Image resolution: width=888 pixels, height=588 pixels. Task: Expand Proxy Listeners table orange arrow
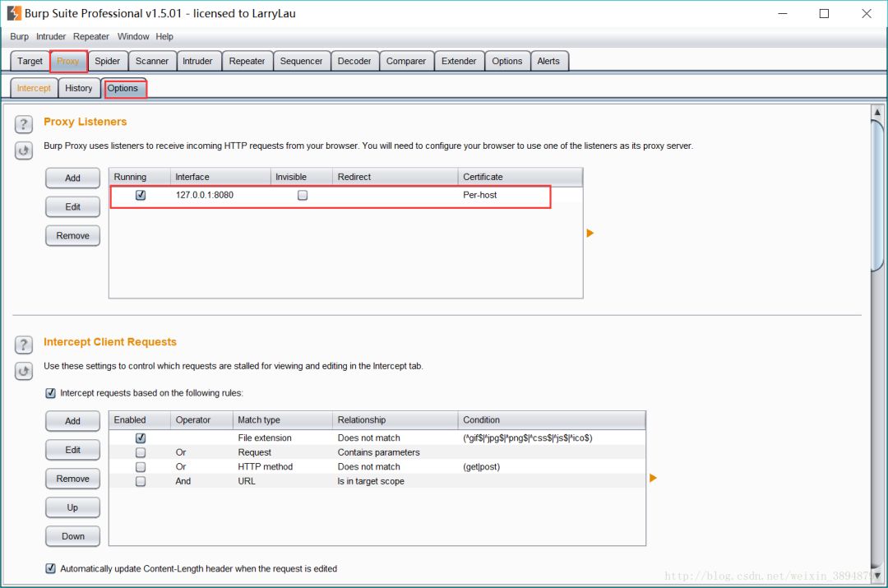click(590, 233)
